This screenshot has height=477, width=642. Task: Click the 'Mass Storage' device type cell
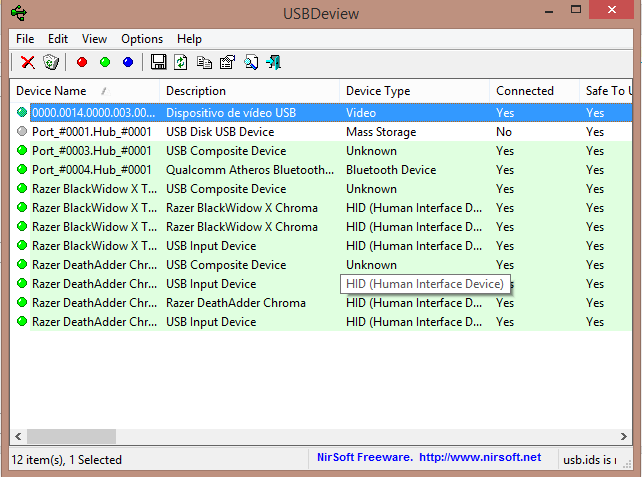pos(381,132)
